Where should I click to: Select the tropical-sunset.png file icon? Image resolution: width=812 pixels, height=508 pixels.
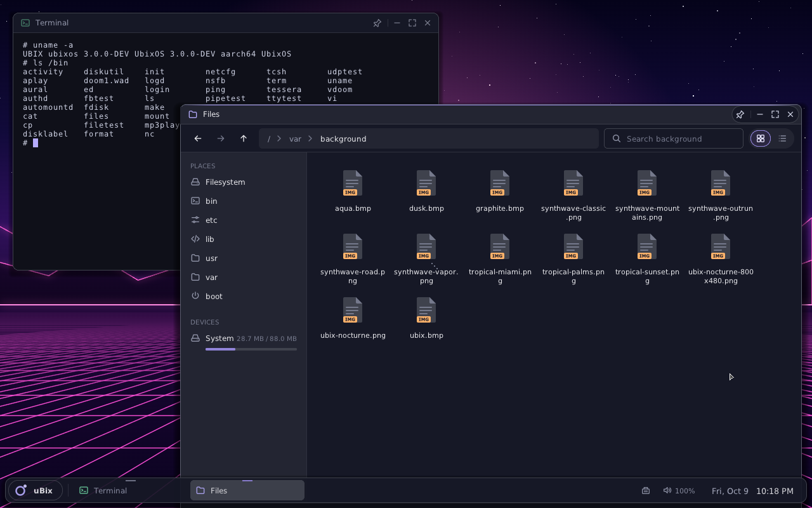point(647,246)
